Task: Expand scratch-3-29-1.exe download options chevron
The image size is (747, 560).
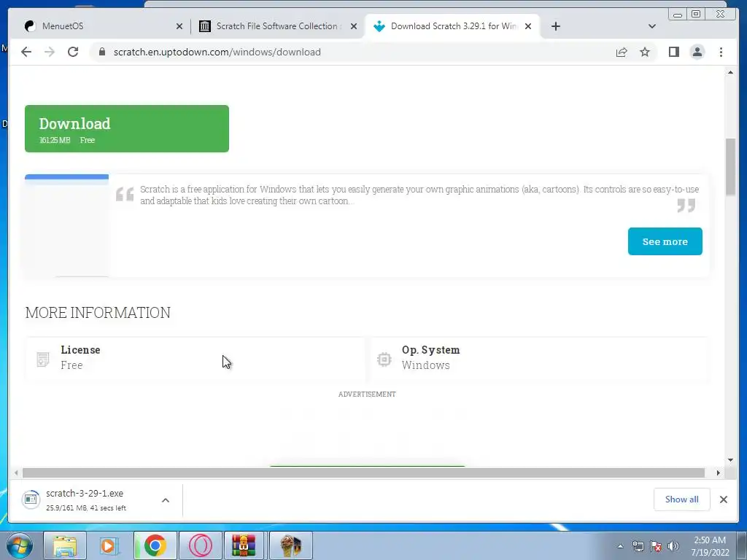Action: [166, 500]
